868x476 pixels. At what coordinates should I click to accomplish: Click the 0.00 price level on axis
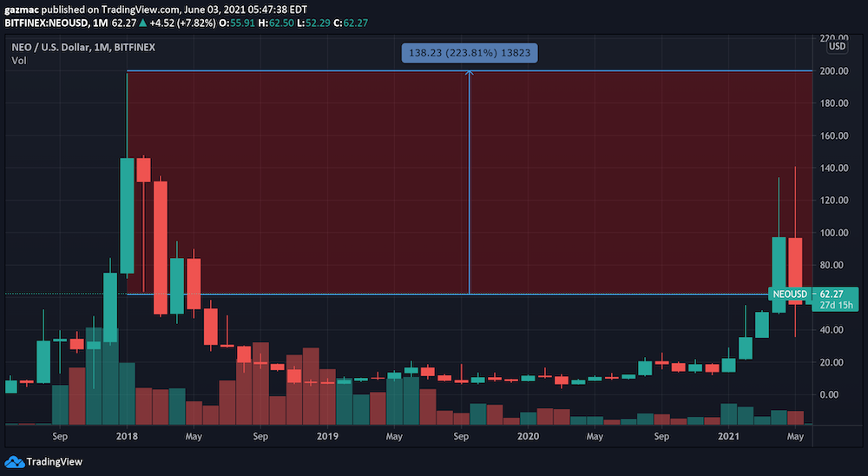point(834,394)
